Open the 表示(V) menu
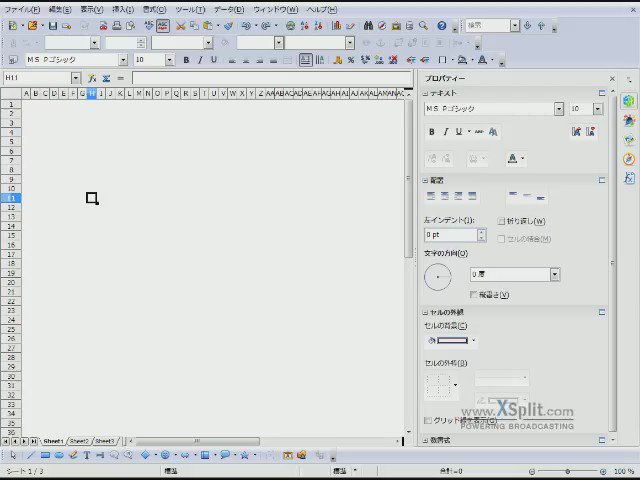640x480 pixels. coord(92,9)
